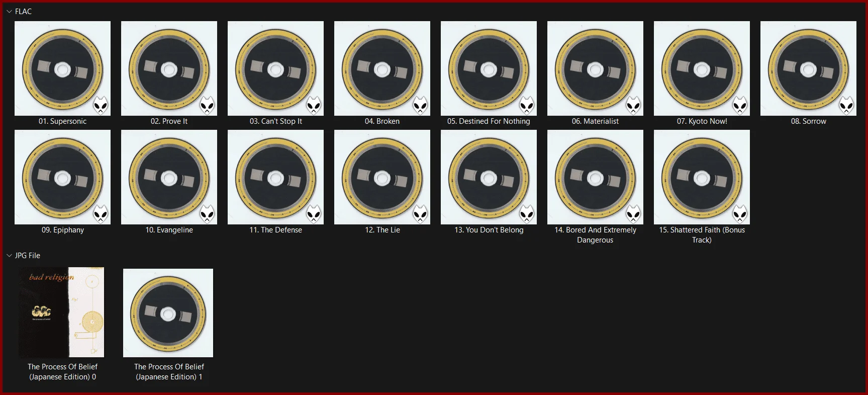Select the 01. Supersonic FLAC icon
868x395 pixels.
point(62,68)
